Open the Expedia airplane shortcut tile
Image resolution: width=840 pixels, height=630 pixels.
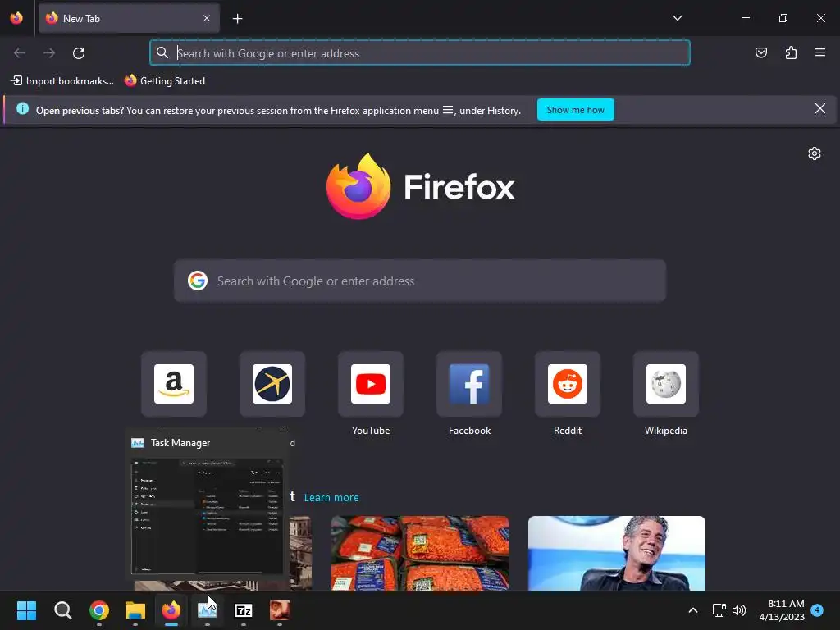pos(272,384)
